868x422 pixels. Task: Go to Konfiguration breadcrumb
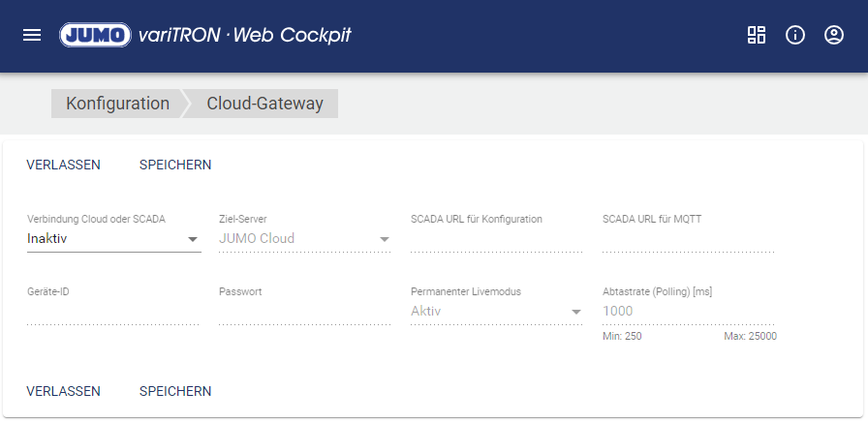click(117, 104)
